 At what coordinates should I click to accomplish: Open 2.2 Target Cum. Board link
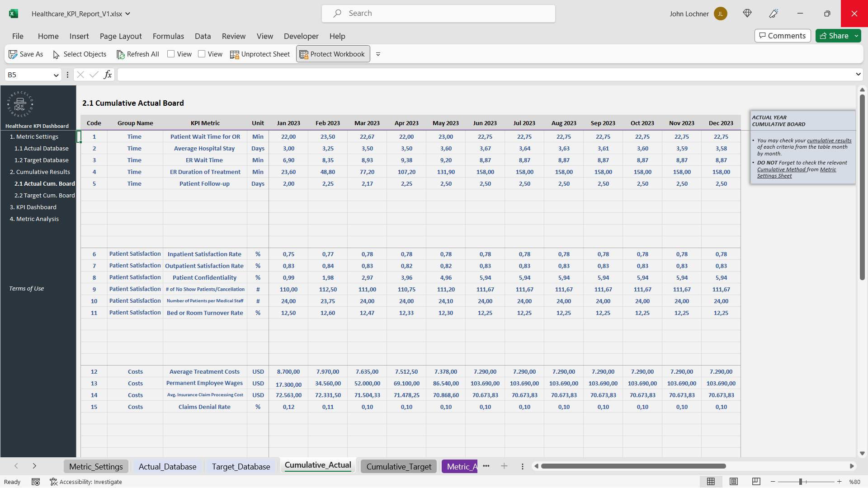[x=45, y=195]
